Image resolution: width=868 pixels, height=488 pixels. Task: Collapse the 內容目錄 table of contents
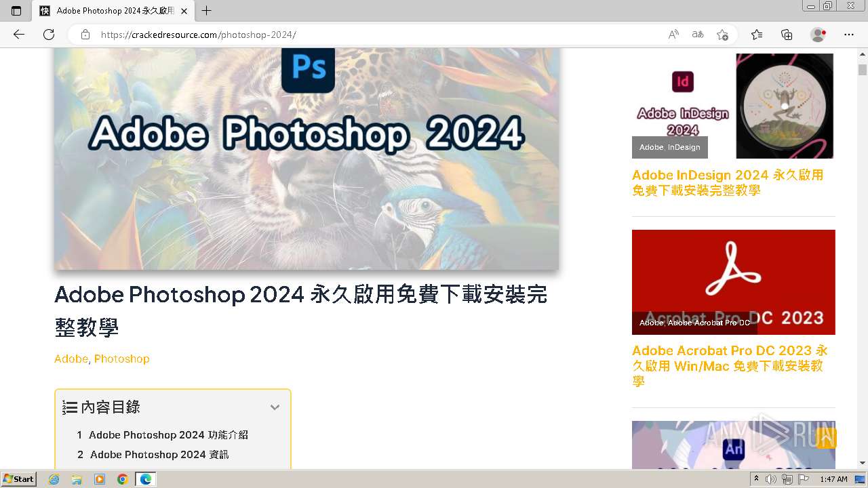[x=275, y=407]
